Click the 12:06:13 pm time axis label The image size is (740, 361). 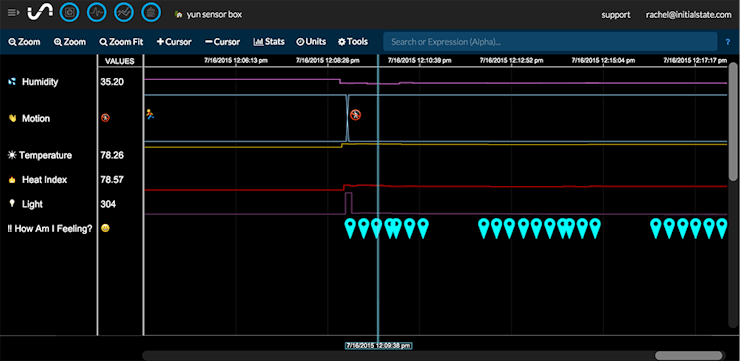235,60
